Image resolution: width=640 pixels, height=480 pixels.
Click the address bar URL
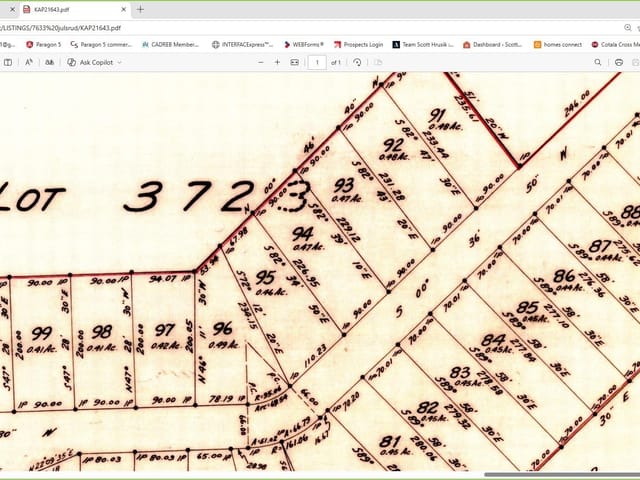click(60, 28)
